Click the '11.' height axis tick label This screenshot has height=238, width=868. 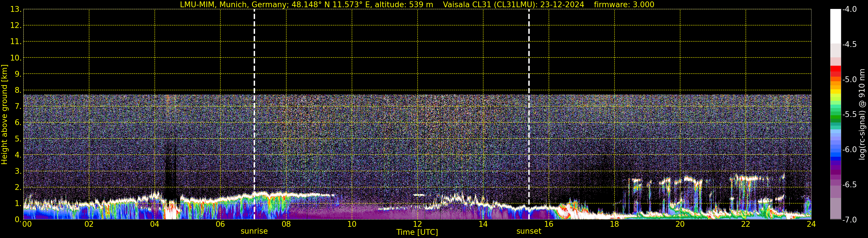[16, 42]
